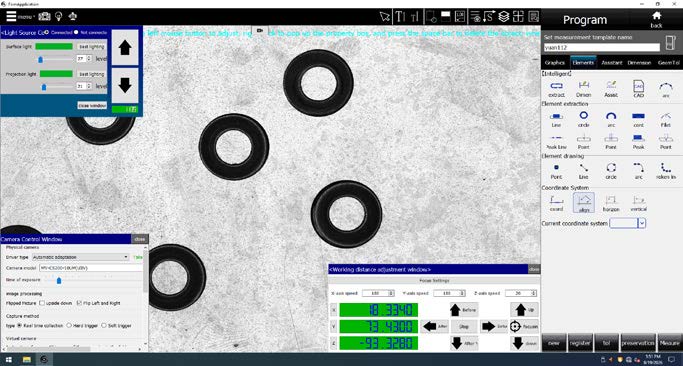Select the Peak line extraction tool
Viewport: 683px width, 366px height.
pyautogui.click(x=556, y=142)
